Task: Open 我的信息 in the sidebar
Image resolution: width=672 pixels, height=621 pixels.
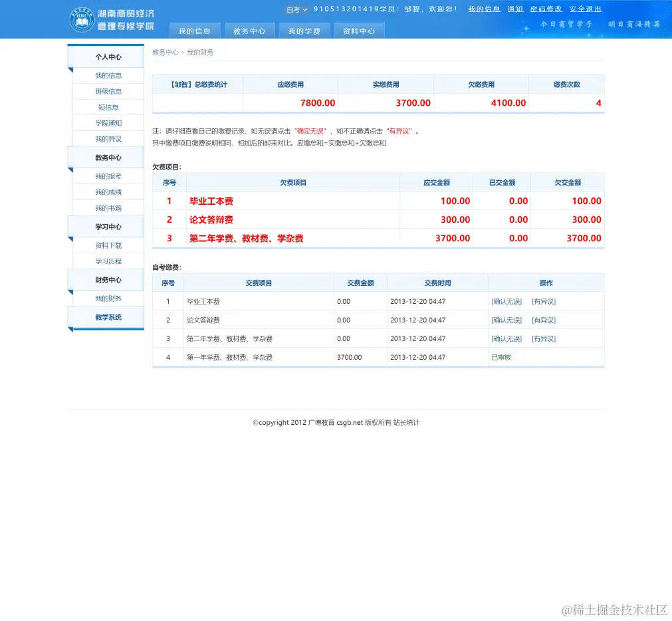Action: click(x=108, y=75)
